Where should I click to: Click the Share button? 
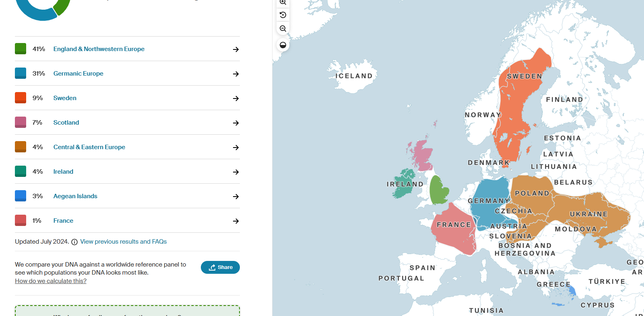tap(220, 267)
